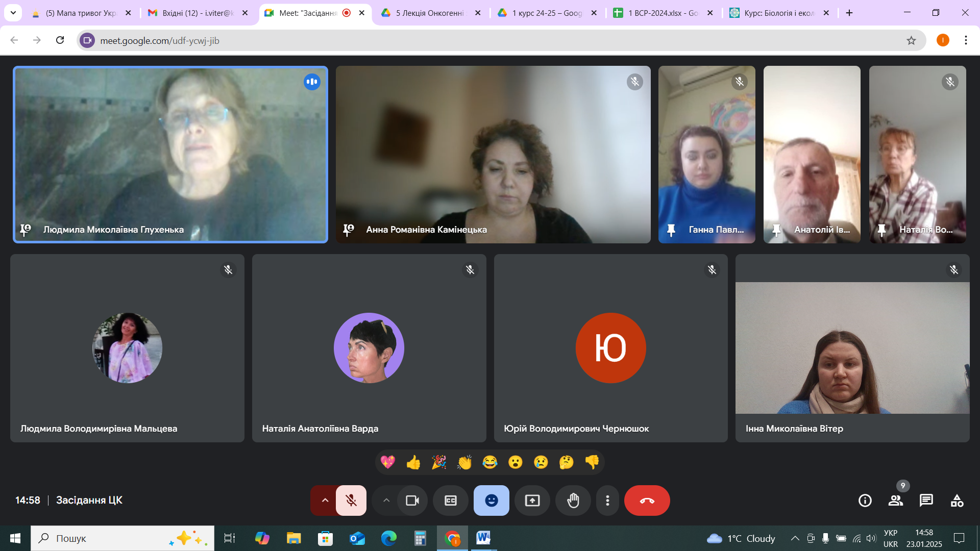Open meeting details info icon
Screen dimensions: 980x551
[865, 500]
